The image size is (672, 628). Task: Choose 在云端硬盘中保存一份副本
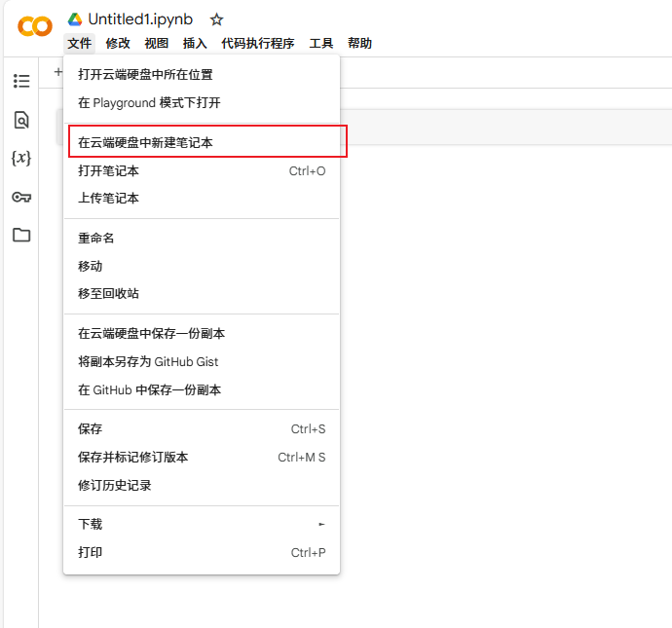coord(202,333)
